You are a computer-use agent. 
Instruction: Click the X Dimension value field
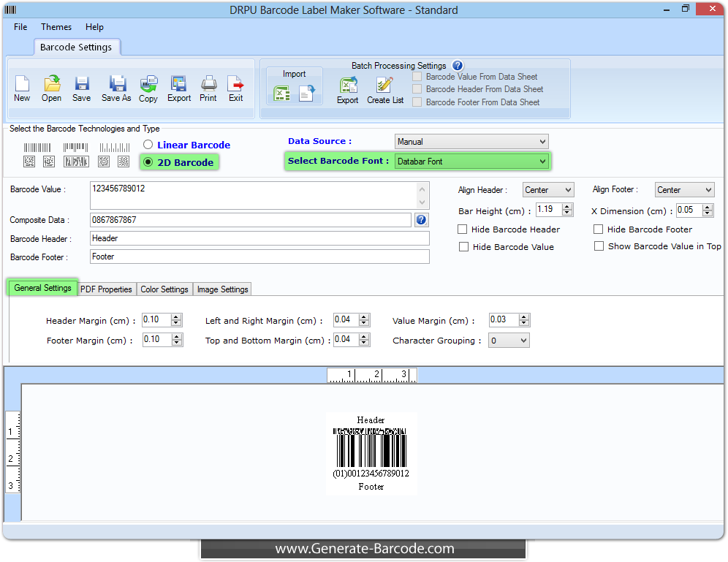pyautogui.click(x=689, y=210)
